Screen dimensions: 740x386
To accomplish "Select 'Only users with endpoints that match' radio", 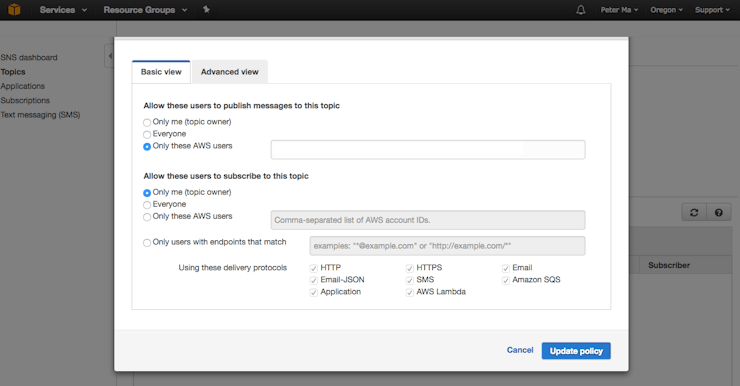I will tap(147, 243).
